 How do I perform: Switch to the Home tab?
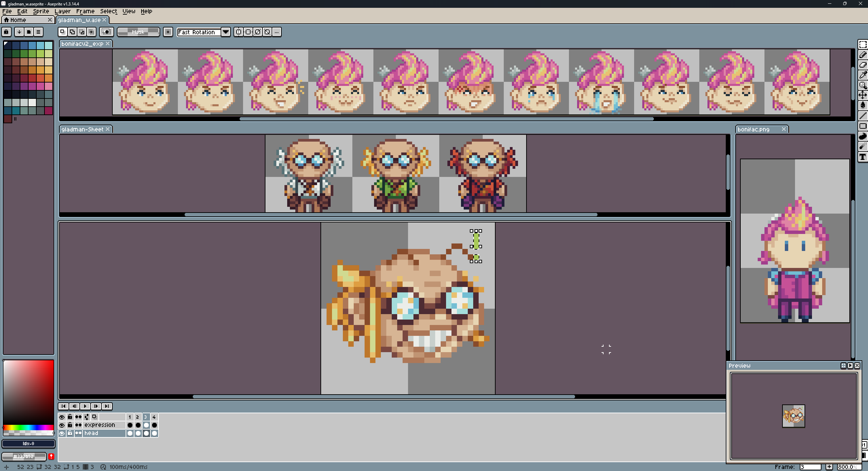tap(18, 20)
